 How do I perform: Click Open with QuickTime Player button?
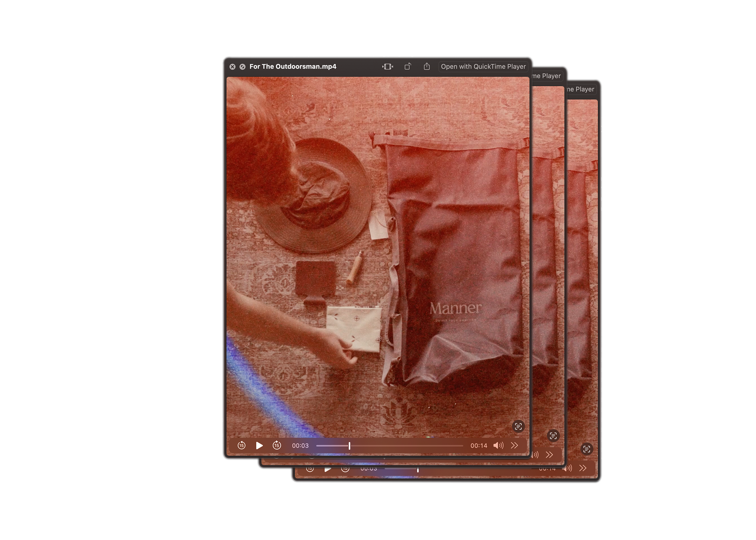click(x=483, y=67)
